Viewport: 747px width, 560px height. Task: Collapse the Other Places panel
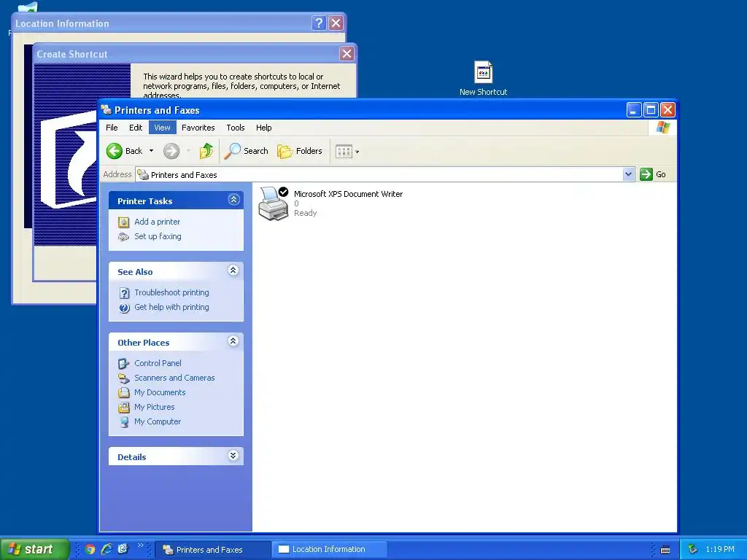(233, 341)
